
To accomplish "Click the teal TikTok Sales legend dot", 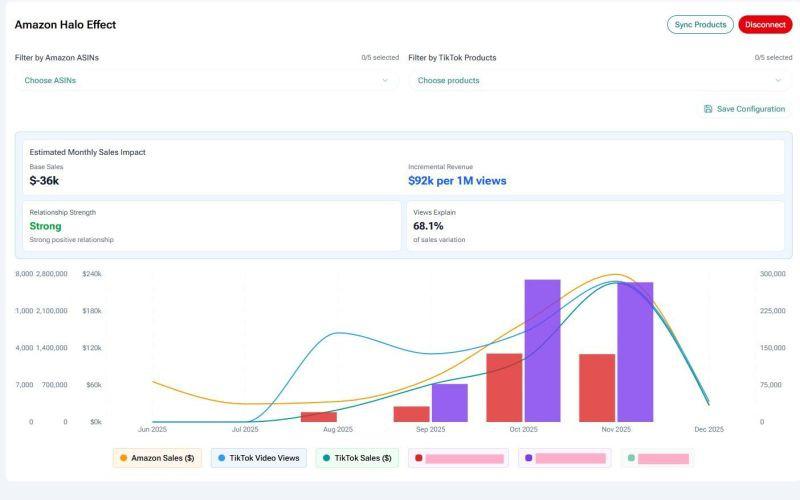I will [327, 458].
